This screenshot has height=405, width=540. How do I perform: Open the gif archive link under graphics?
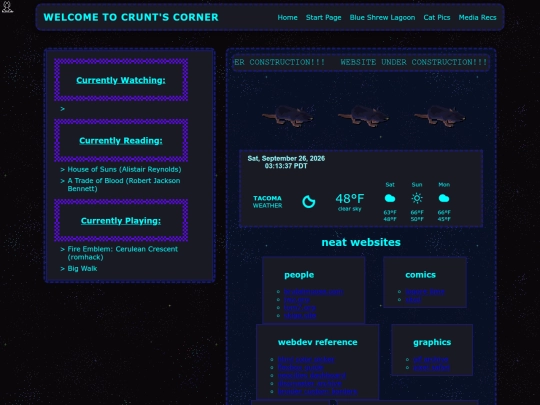tap(430, 359)
